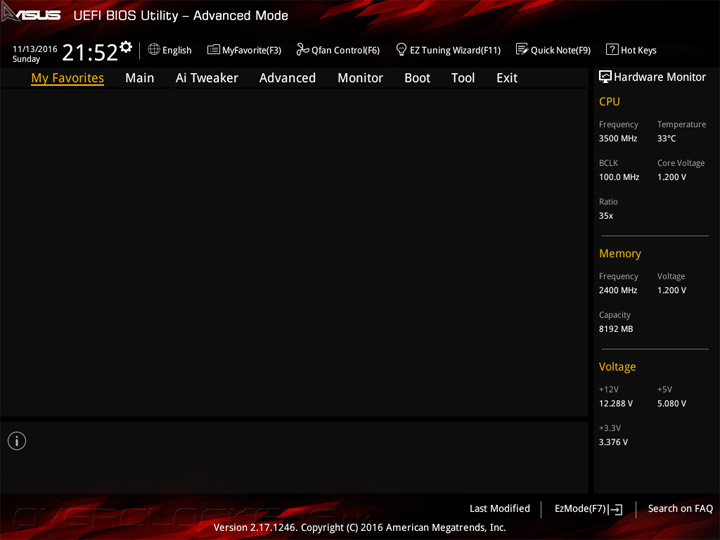Image resolution: width=720 pixels, height=540 pixels.
Task: Switch to the Tool tab
Action: point(463,78)
